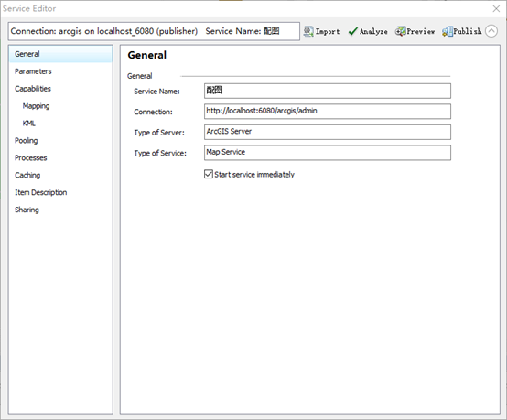Image resolution: width=507 pixels, height=420 pixels.
Task: Publish the service using Publish icon
Action: pos(448,31)
